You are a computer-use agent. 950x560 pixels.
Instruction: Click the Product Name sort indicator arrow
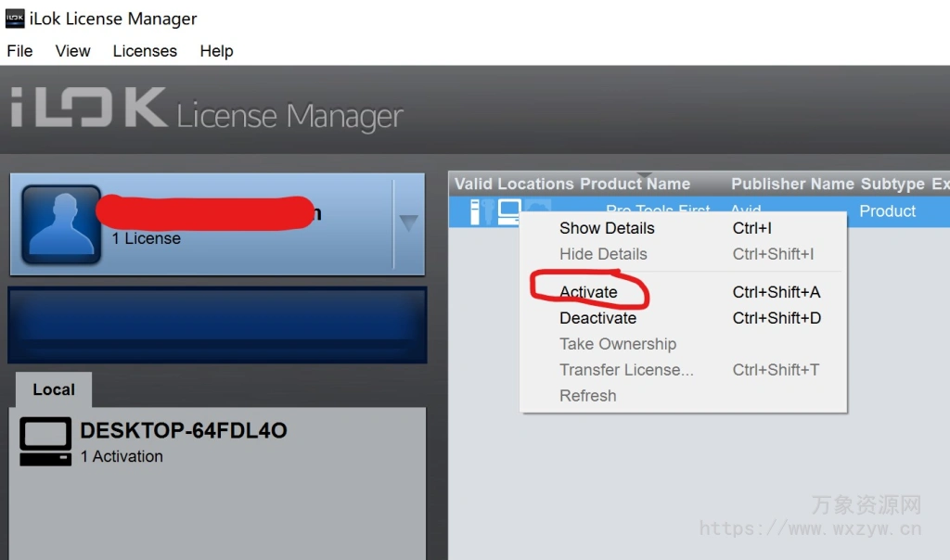tap(647, 176)
